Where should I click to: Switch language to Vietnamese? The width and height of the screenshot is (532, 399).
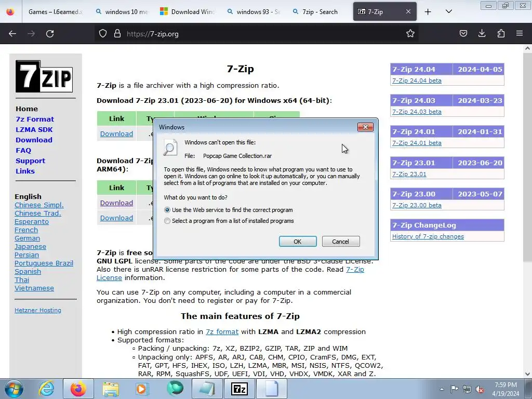tap(34, 288)
